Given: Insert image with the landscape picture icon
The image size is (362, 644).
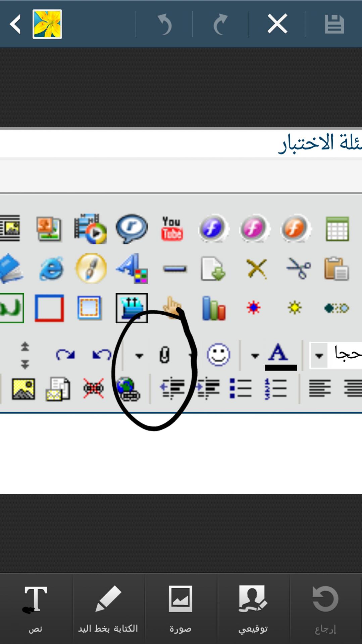Looking at the screenshot, I should point(23,389).
